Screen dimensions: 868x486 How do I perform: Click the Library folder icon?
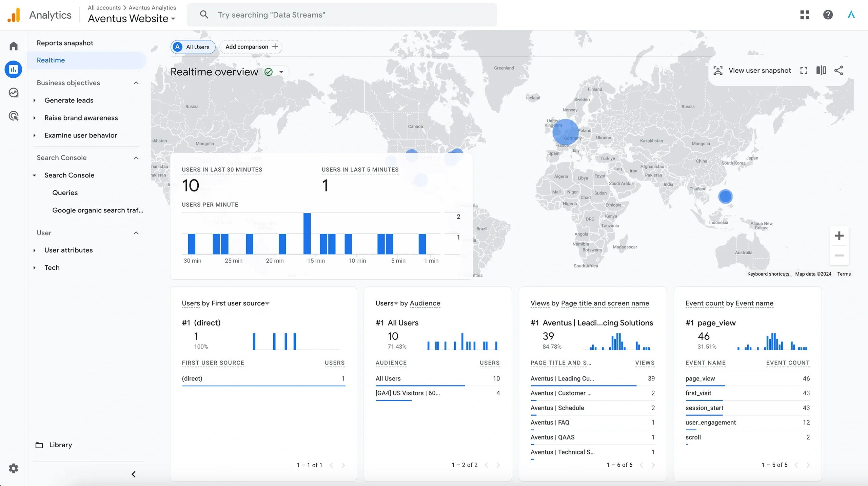(39, 445)
